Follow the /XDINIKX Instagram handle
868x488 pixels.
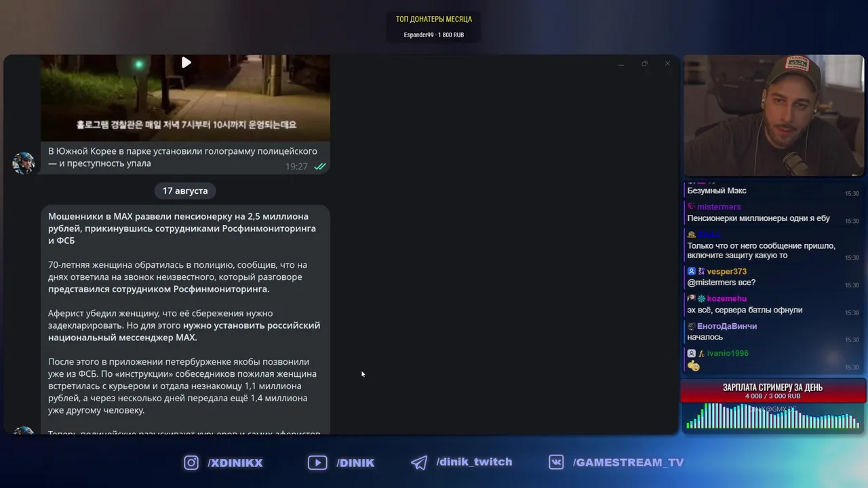[x=235, y=463]
